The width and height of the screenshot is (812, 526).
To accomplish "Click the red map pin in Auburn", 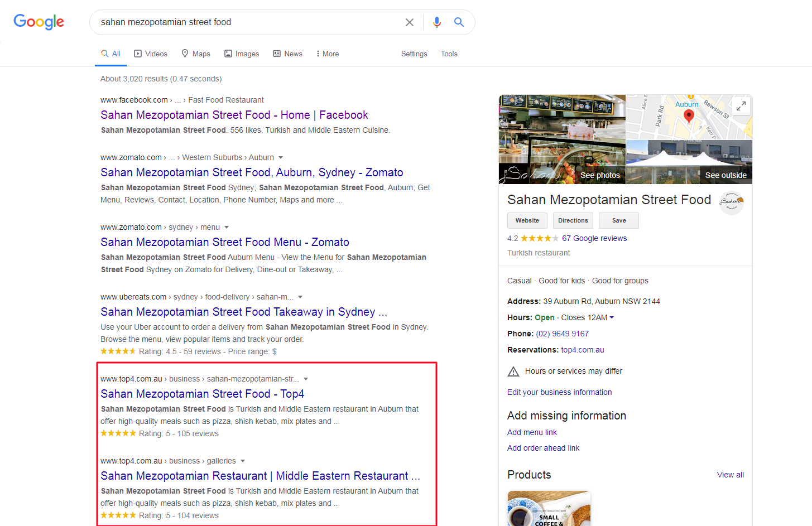I will tap(689, 115).
